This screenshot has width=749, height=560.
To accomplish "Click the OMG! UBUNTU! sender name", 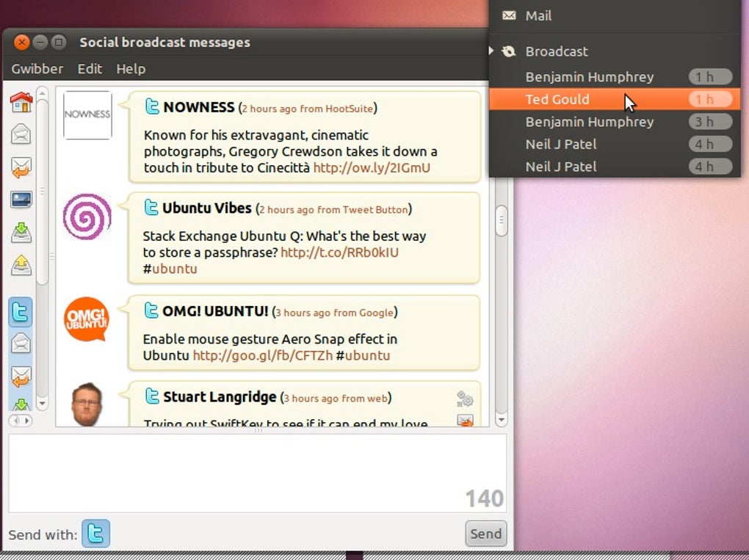I will pyautogui.click(x=215, y=311).
